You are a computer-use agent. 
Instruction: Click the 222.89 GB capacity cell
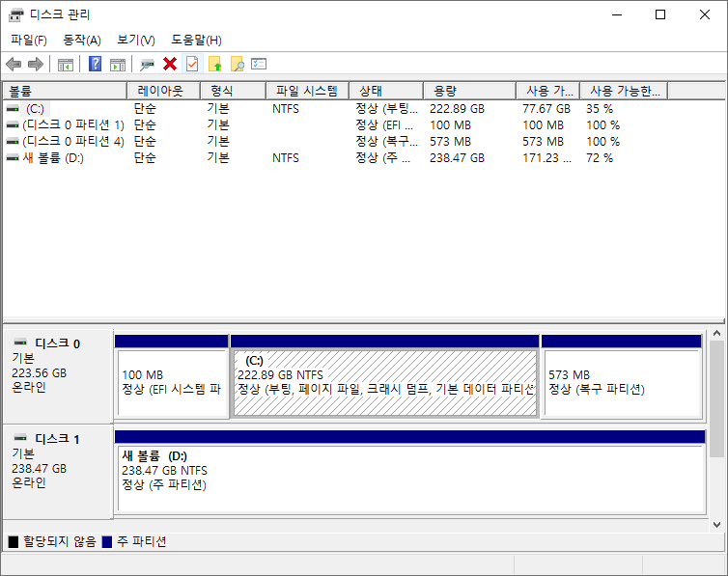tap(457, 108)
